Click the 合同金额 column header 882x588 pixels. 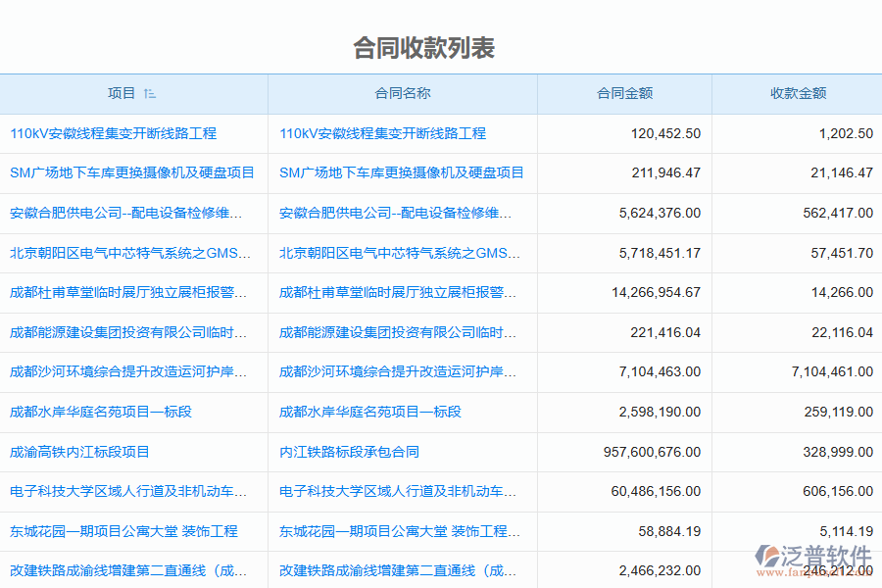[x=623, y=94]
